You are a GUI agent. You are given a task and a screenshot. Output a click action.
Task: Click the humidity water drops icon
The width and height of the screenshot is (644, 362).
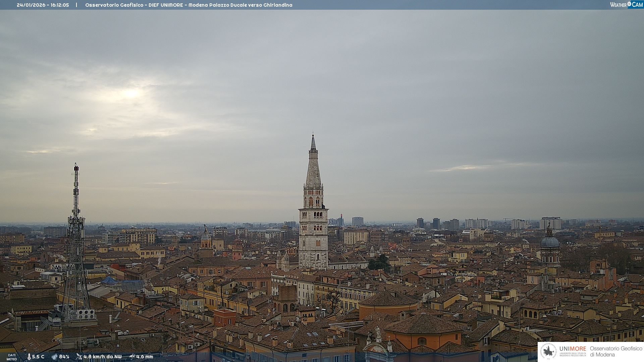(54, 357)
